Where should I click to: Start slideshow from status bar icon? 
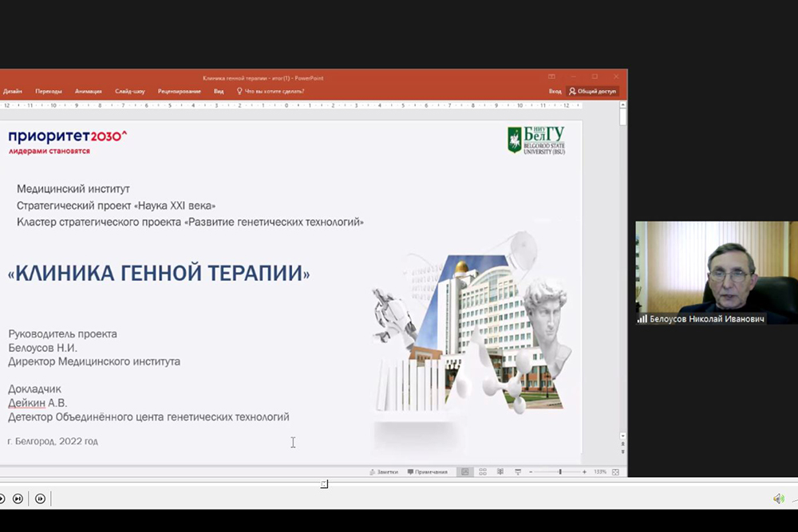click(x=517, y=472)
